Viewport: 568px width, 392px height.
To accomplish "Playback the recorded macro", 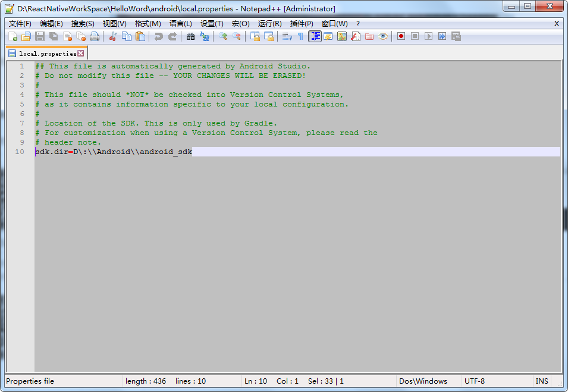I will pos(428,36).
